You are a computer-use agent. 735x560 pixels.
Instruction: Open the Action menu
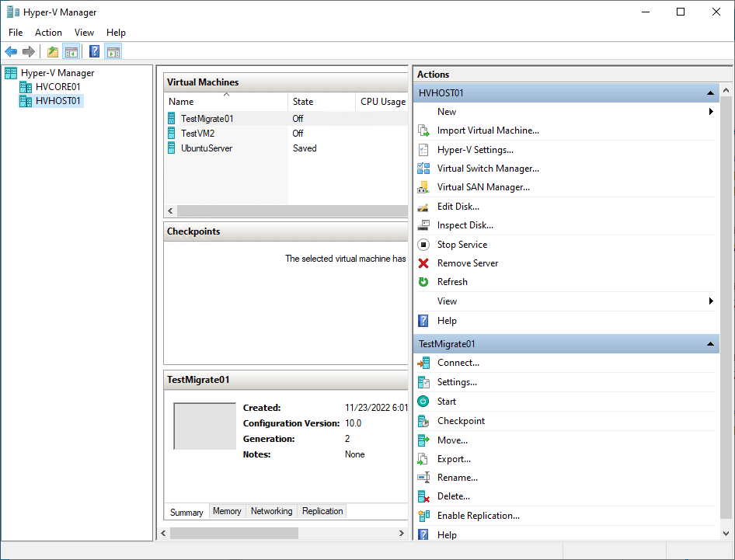pyautogui.click(x=48, y=33)
